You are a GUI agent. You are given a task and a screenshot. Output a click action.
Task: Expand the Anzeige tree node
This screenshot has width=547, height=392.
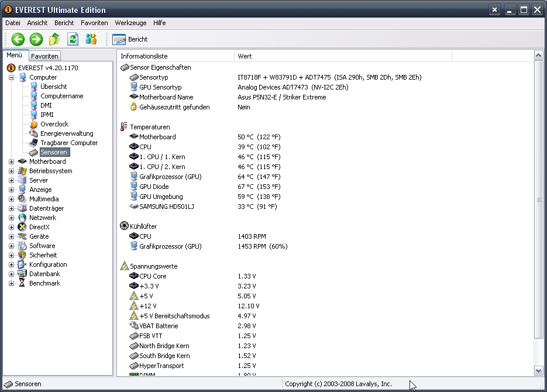(x=12, y=190)
